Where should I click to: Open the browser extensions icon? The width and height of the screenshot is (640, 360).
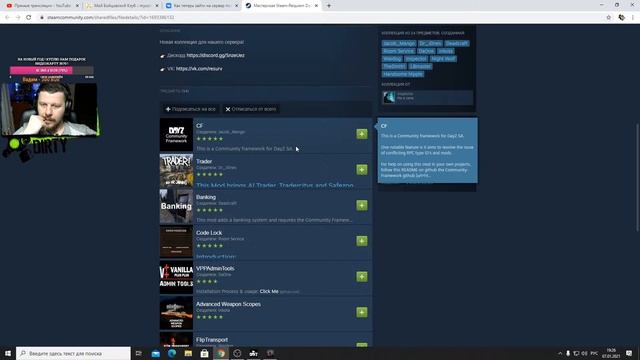tap(622, 17)
